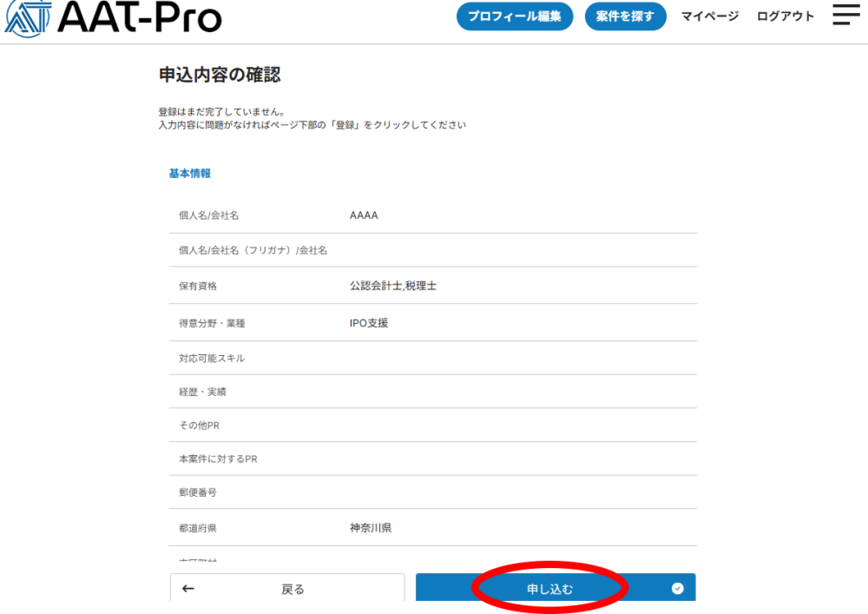
Task: Click the 保有資格 row label
Action: tap(198, 287)
